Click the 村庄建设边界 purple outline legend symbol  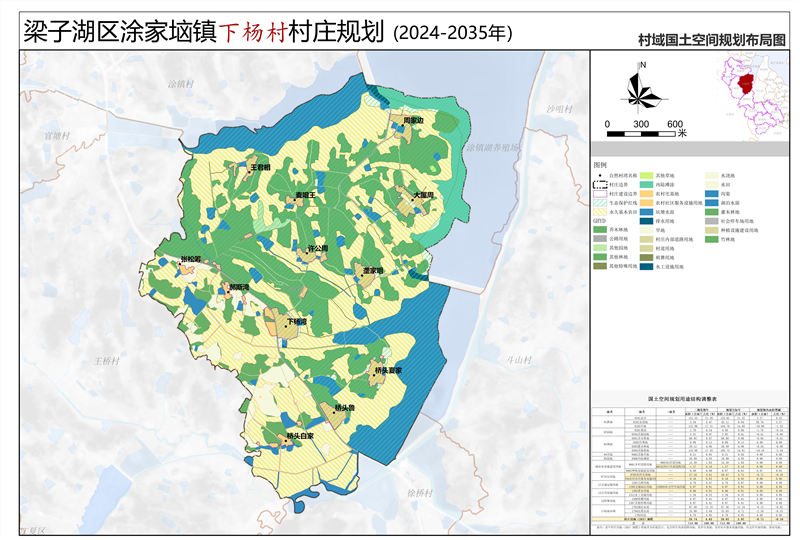click(x=600, y=194)
